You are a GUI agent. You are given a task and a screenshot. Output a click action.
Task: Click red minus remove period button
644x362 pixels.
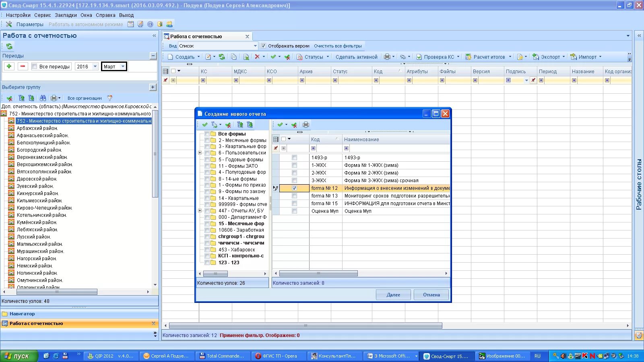23,66
